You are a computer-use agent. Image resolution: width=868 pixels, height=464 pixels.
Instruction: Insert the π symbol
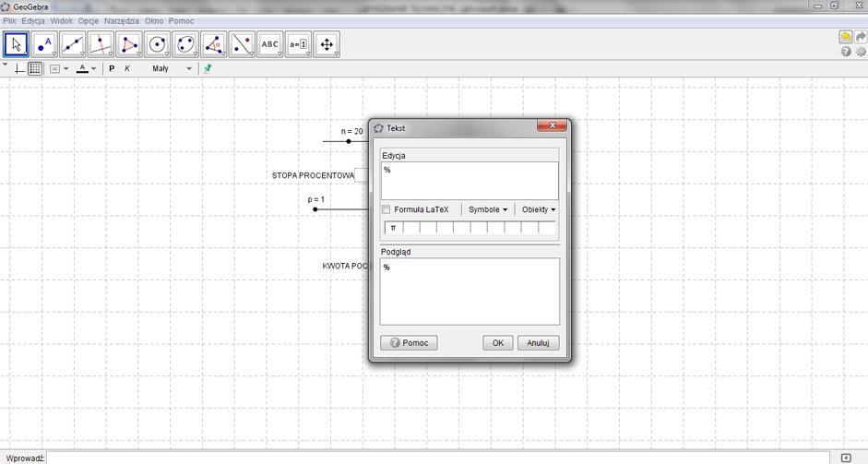(x=394, y=228)
